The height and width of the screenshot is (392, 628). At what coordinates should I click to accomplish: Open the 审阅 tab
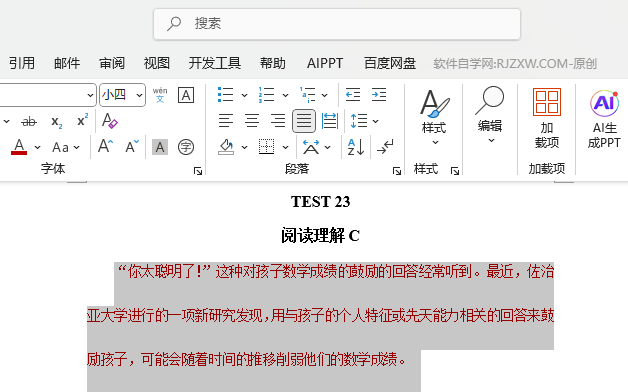[x=112, y=63]
